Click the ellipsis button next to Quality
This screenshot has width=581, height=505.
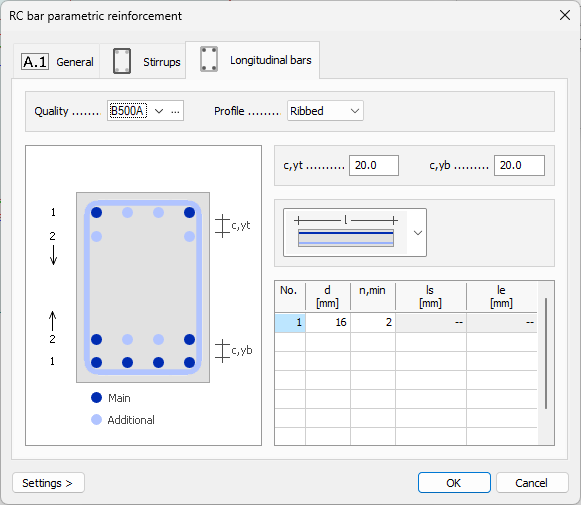click(175, 111)
